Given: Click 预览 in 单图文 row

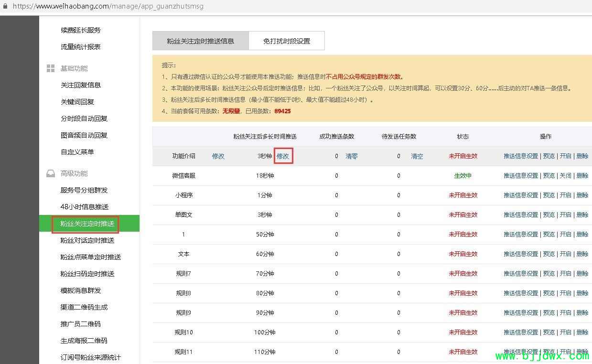Looking at the screenshot, I should (549, 215).
